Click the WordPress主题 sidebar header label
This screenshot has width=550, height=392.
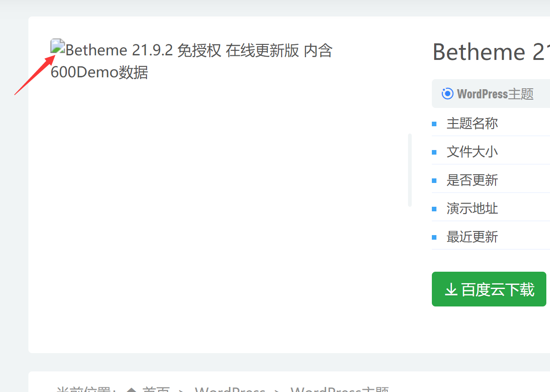click(495, 93)
